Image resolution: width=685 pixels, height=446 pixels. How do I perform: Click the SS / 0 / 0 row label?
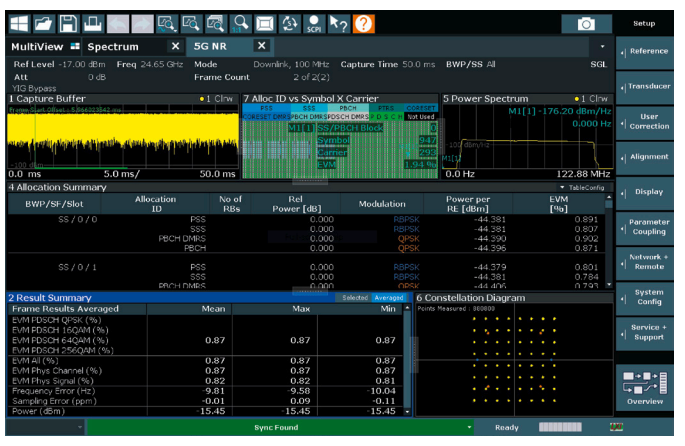(77, 219)
